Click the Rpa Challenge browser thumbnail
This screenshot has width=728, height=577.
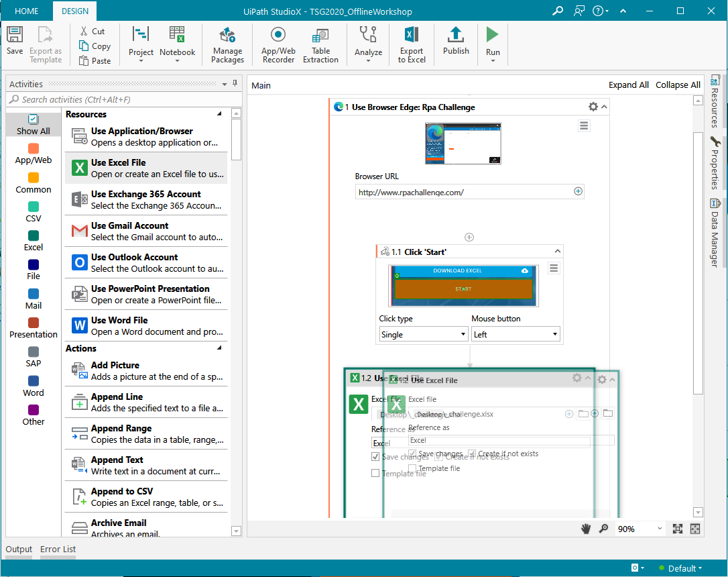(463, 144)
